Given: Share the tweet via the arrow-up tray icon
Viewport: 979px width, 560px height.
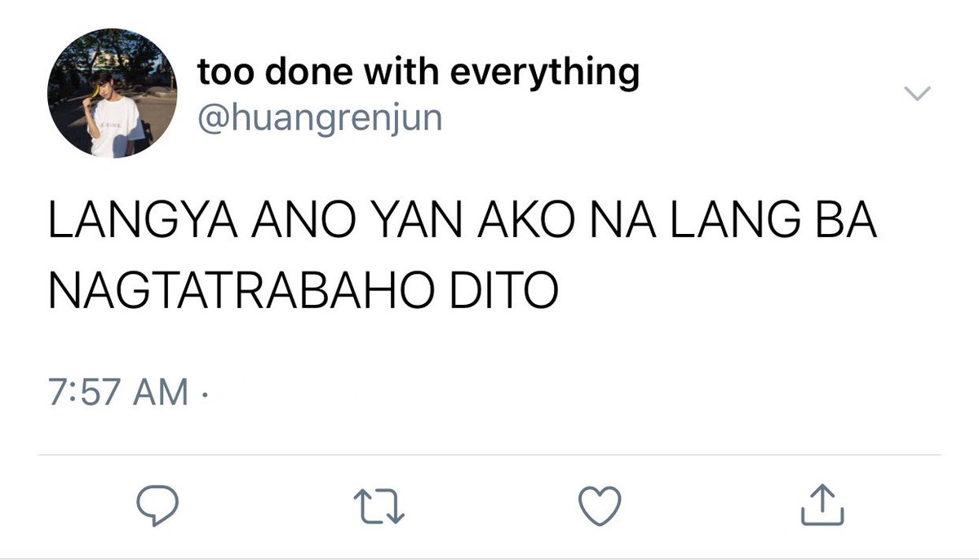Looking at the screenshot, I should [822, 505].
